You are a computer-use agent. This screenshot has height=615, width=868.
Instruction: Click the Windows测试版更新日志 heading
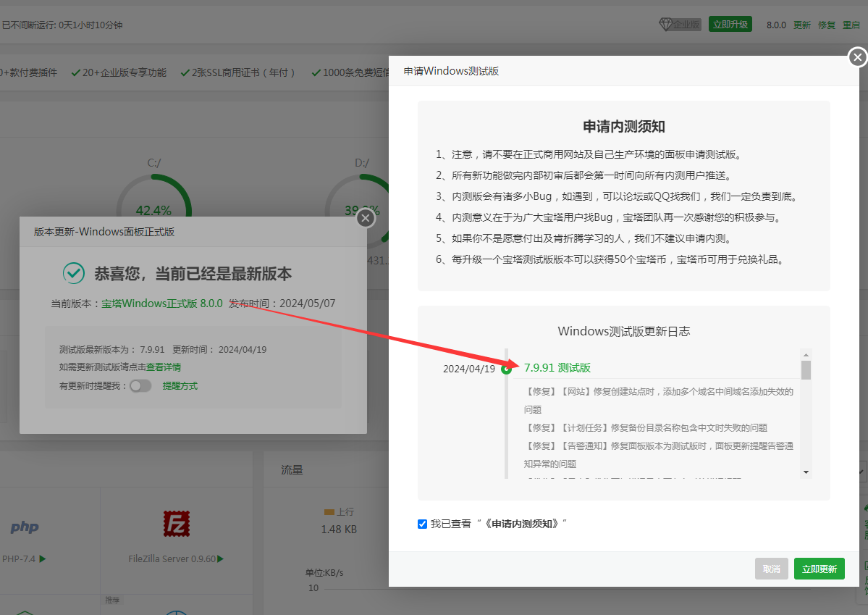pos(624,331)
